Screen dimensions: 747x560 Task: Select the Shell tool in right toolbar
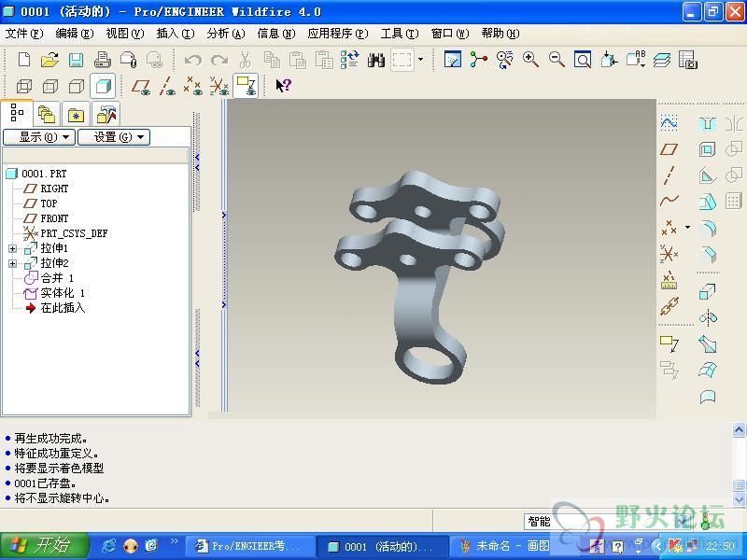point(708,149)
